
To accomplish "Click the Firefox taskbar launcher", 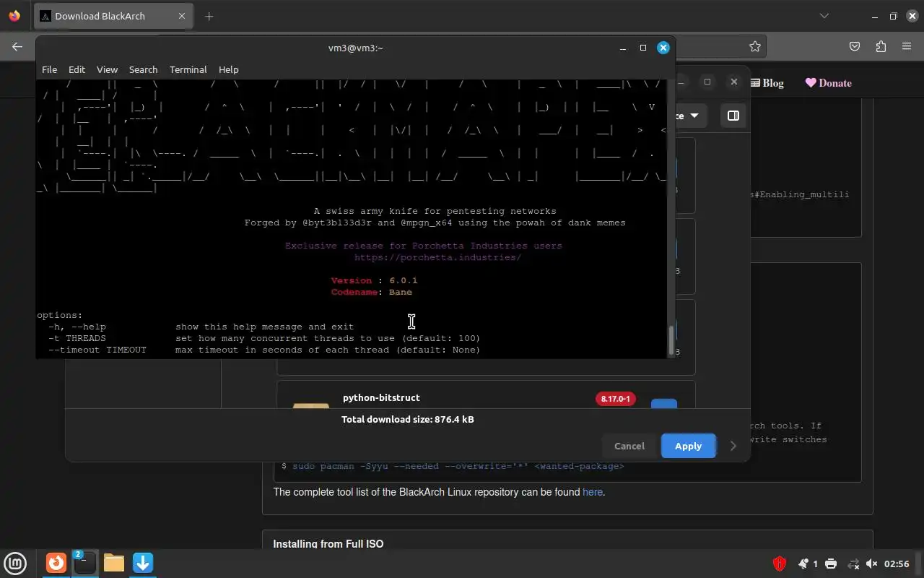I will pyautogui.click(x=56, y=563).
